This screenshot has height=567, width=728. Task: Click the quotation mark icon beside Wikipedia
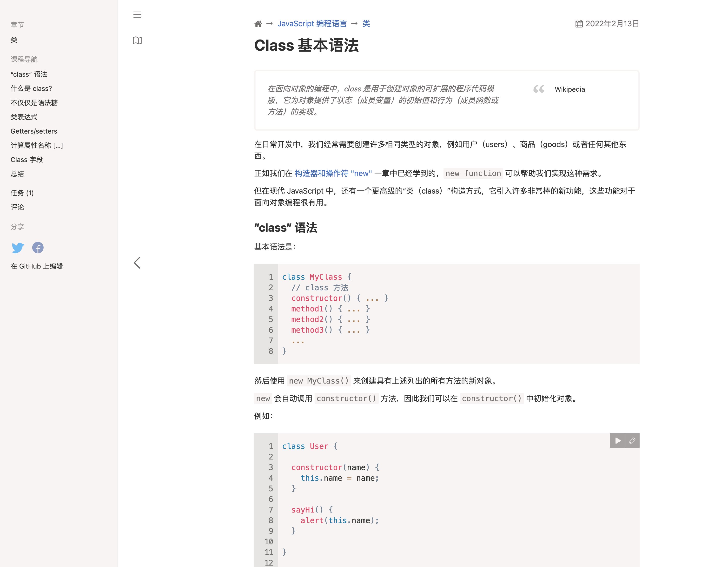click(x=539, y=89)
